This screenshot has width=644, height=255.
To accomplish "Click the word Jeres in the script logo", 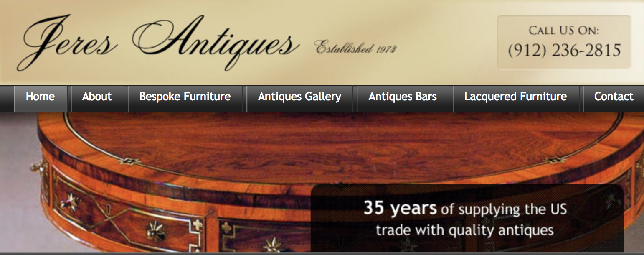I will pyautogui.click(x=67, y=42).
